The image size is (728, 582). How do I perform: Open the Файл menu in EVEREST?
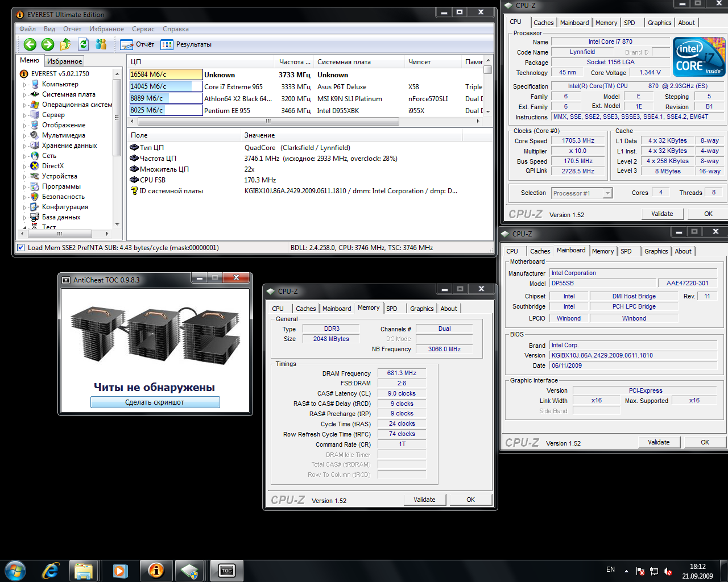[x=28, y=29]
